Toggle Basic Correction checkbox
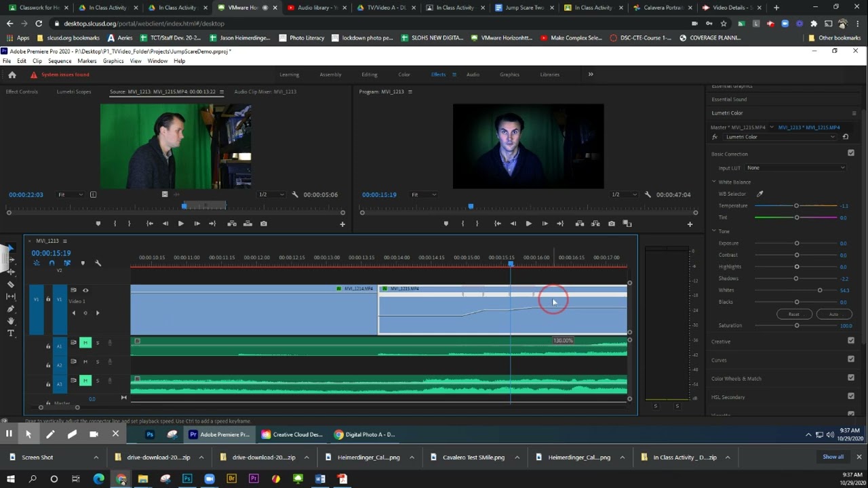This screenshot has height=488, width=868. 851,153
